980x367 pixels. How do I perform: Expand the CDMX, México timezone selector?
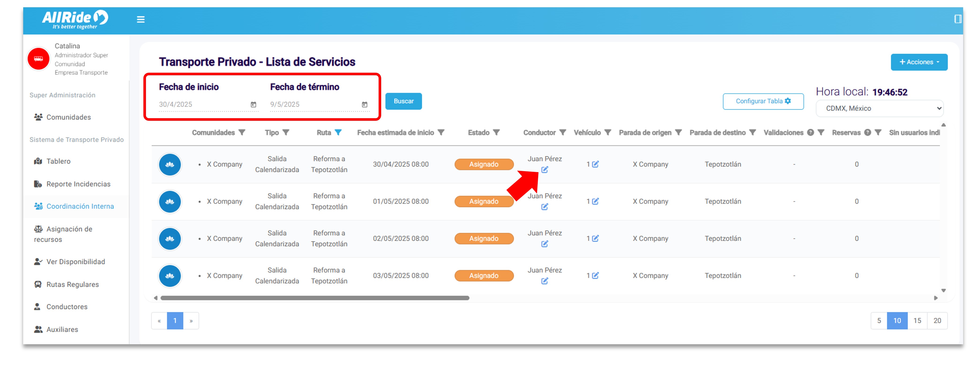[x=879, y=109]
